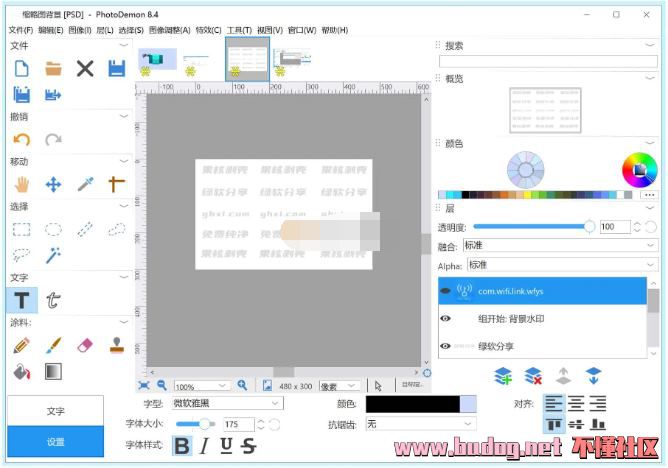Screen dimensions: 668x468
Task: Select the Line selection tool
Action: tap(85, 230)
